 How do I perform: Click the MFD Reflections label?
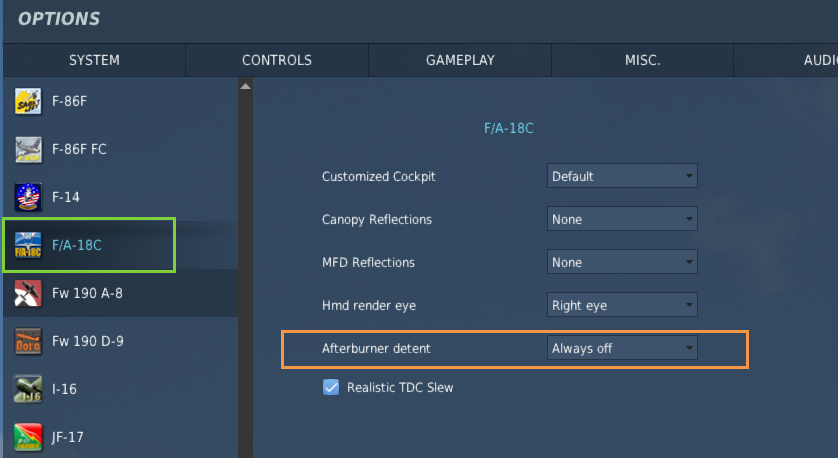point(368,262)
